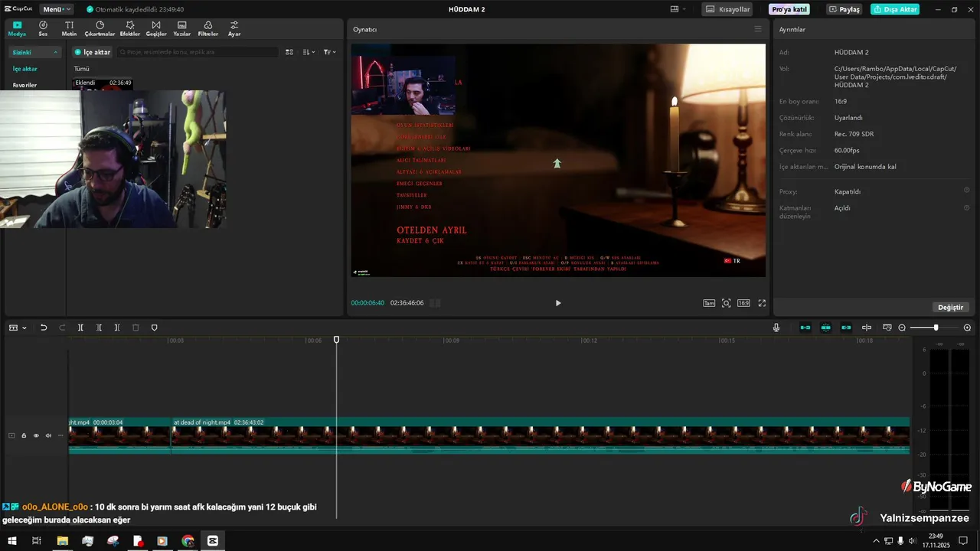
Task: Select the at dead of night.mp4 clip
Action: coord(540,435)
